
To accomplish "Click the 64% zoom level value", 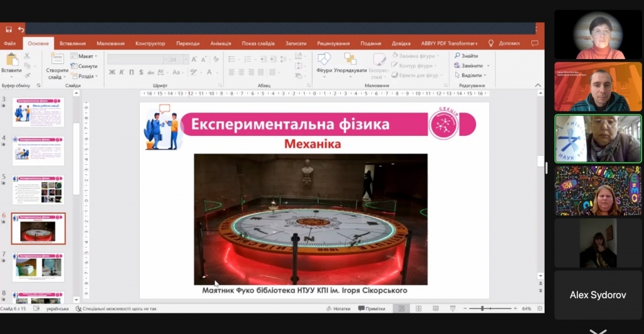I will (x=526, y=309).
